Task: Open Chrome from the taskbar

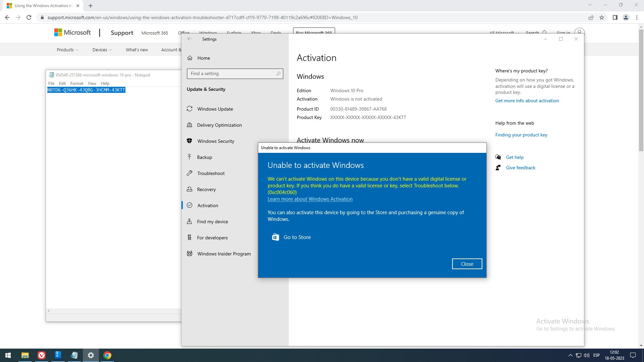Action: [x=107, y=355]
